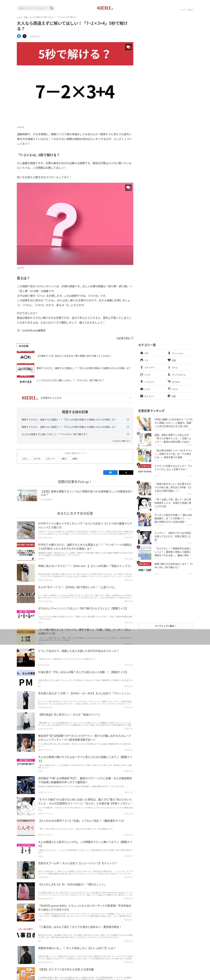210x980 pixels.
Task: Select the #大人 keyword tag
Action: point(25,458)
